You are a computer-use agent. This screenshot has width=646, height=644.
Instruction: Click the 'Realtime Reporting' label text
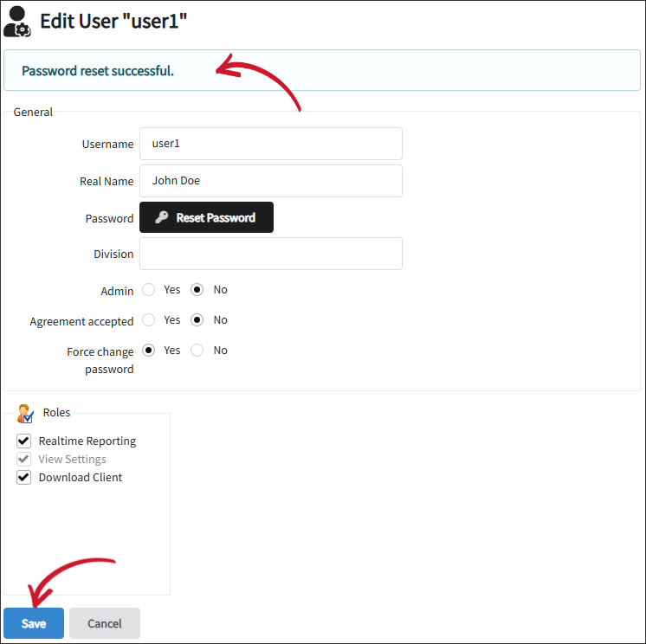[87, 441]
